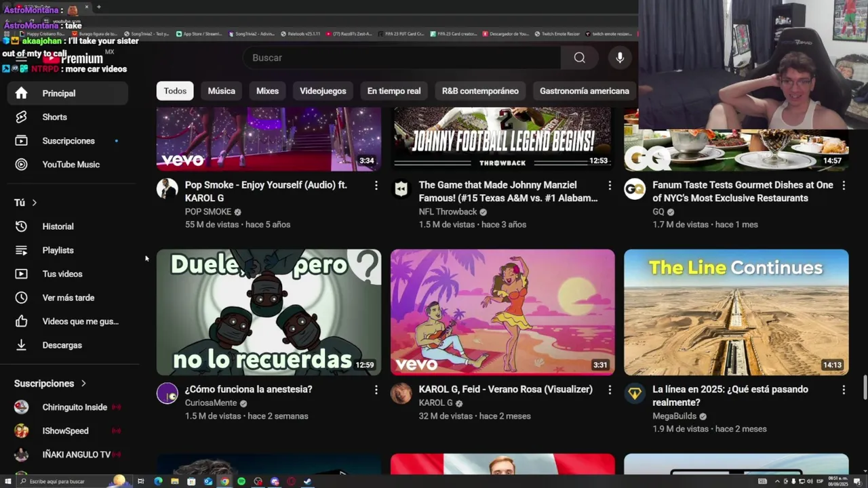Play The Line Continues thumbnail
This screenshot has width=868, height=488.
click(x=736, y=312)
